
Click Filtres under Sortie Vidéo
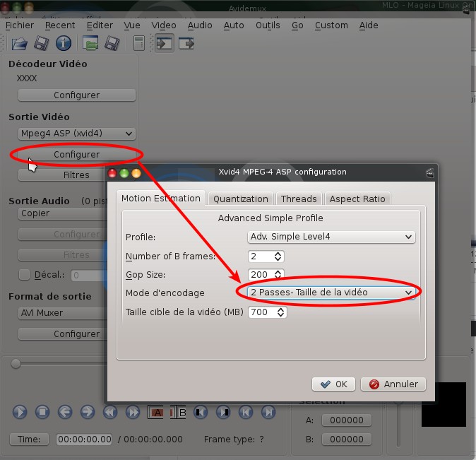62,175
